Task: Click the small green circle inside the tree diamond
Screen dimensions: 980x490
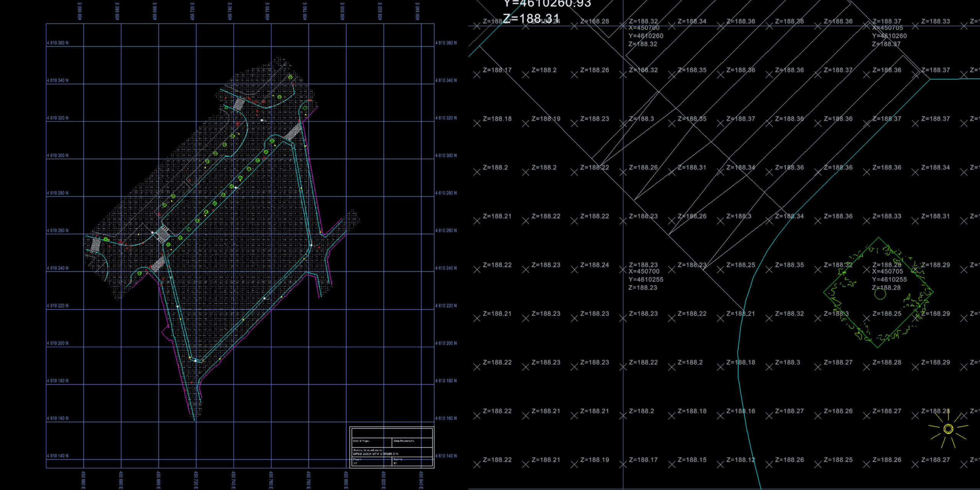Action: [880, 294]
